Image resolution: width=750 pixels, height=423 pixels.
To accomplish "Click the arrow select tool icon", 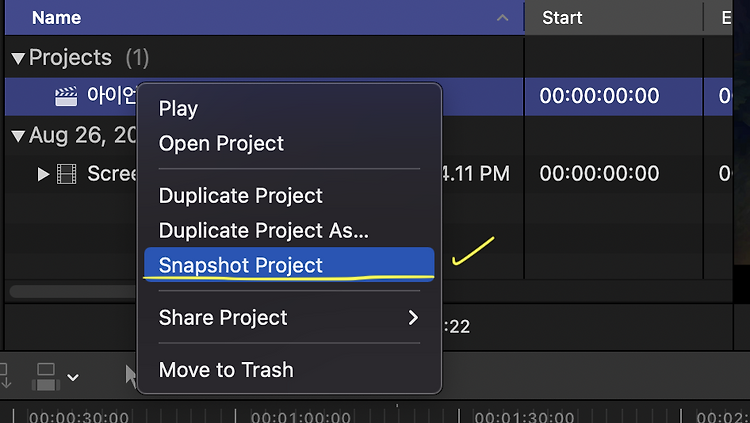I will pyautogui.click(x=131, y=376).
